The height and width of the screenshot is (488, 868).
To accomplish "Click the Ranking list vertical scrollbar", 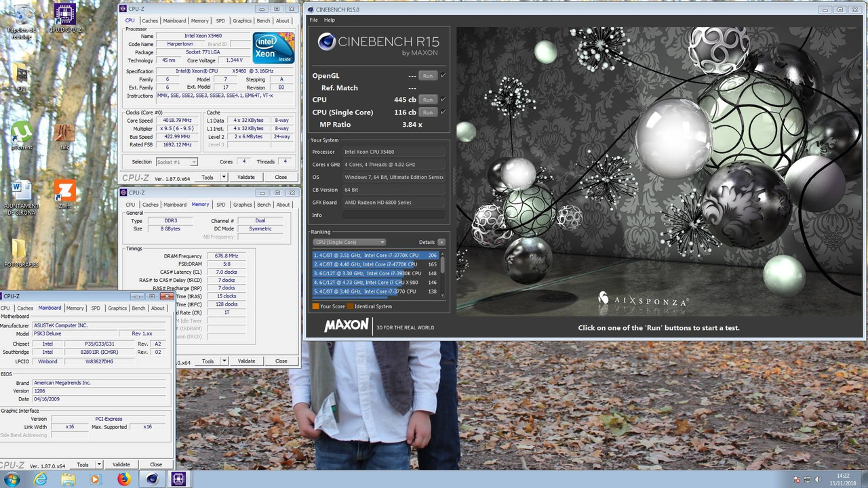I will (x=443, y=273).
